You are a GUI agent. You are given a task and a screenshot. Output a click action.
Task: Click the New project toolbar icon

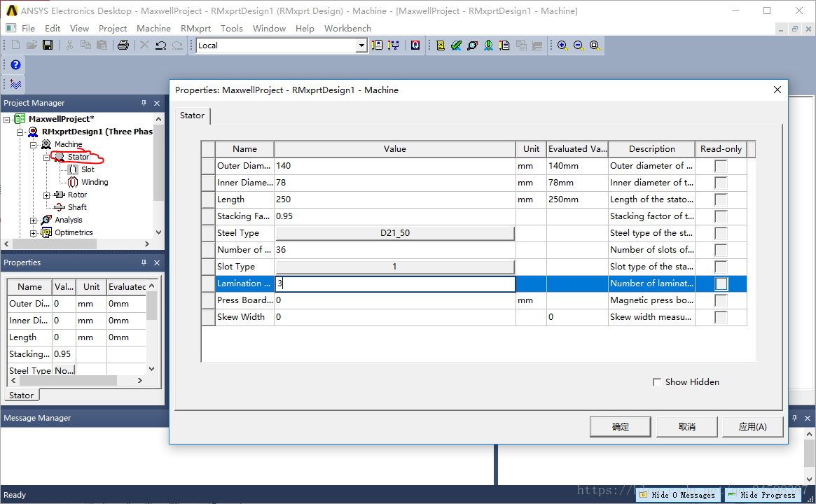[15, 45]
